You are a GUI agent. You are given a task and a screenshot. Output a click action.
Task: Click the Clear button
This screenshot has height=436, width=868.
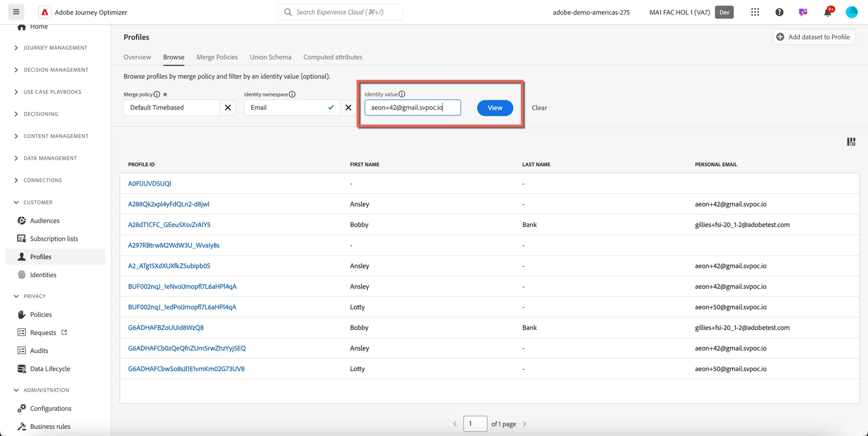tap(539, 108)
